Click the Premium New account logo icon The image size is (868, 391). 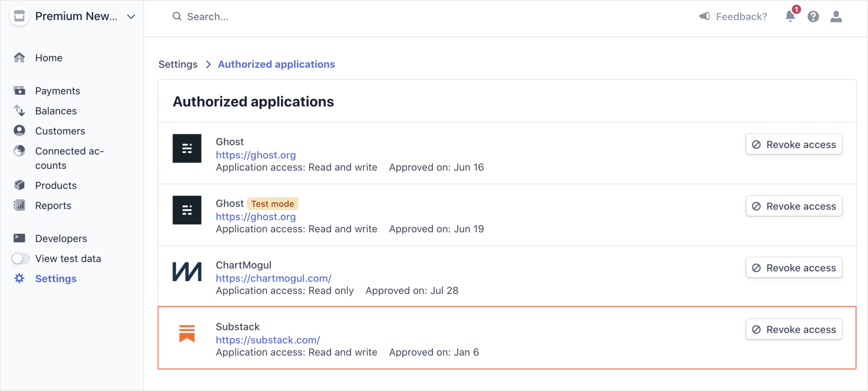pyautogui.click(x=20, y=16)
